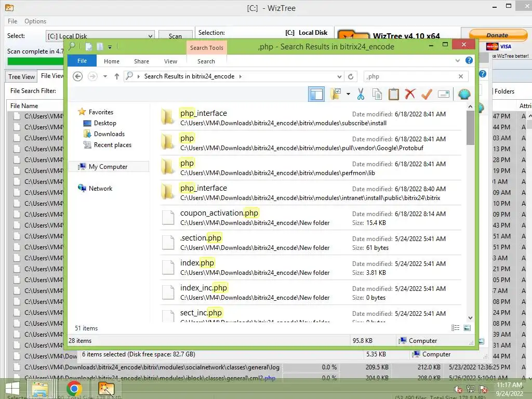Image resolution: width=532 pixels, height=399 pixels.
Task: Toggle the preview pane layout icon
Action: (x=316, y=94)
